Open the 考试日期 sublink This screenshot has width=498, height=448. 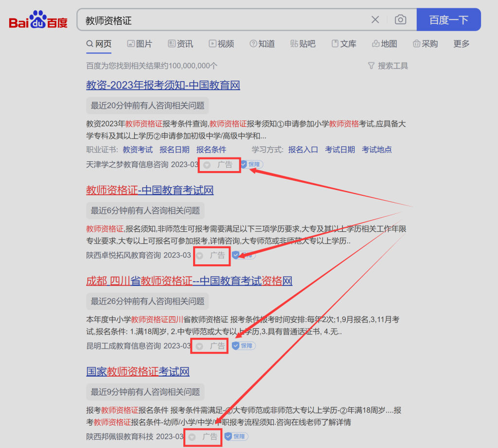[340, 150]
